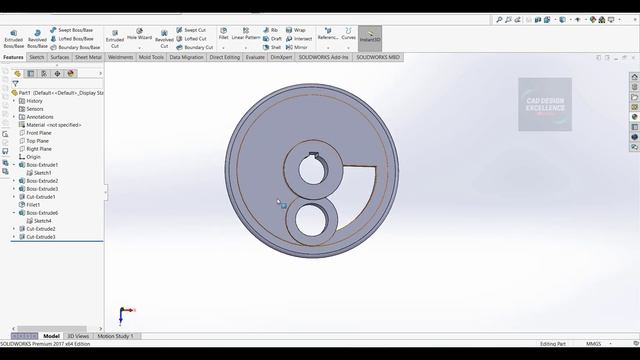Select the Front Plane tree item
The image size is (640, 360).
(35, 133)
